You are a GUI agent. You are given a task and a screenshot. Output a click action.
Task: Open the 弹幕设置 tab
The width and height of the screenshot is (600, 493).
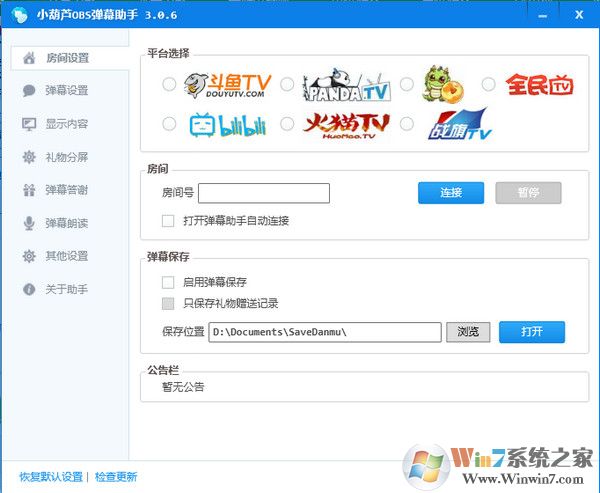[66, 91]
